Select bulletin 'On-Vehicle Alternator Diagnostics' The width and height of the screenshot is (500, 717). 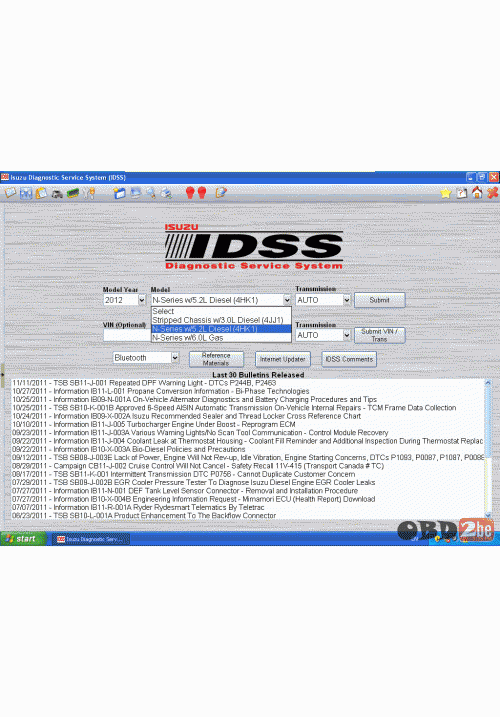194,399
